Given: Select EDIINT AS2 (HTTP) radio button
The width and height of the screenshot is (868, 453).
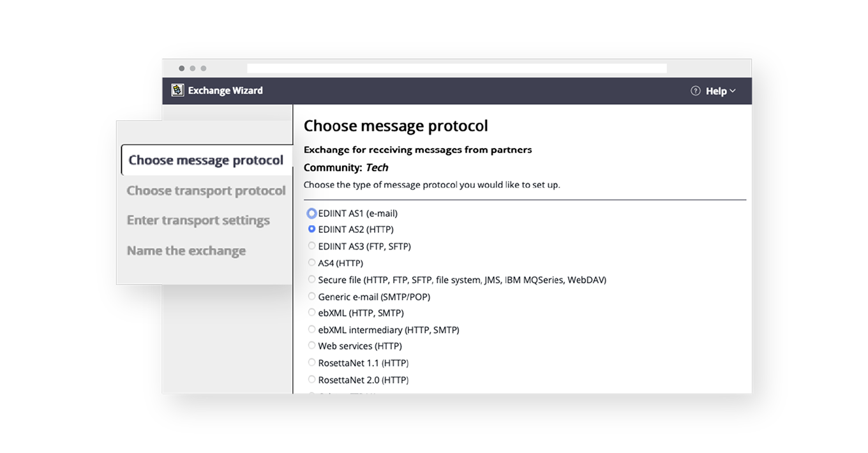Looking at the screenshot, I should pos(311,229).
